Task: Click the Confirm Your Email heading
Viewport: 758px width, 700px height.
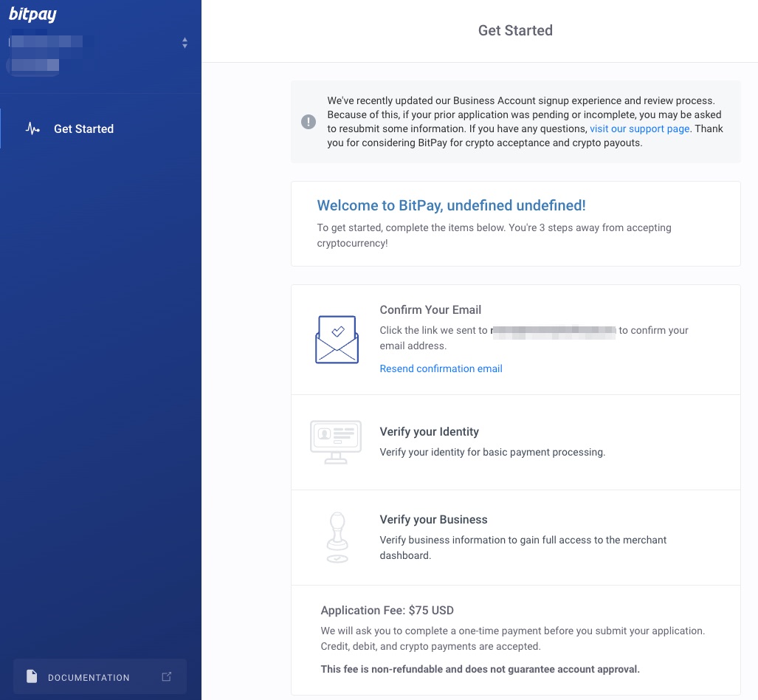Action: pos(430,309)
